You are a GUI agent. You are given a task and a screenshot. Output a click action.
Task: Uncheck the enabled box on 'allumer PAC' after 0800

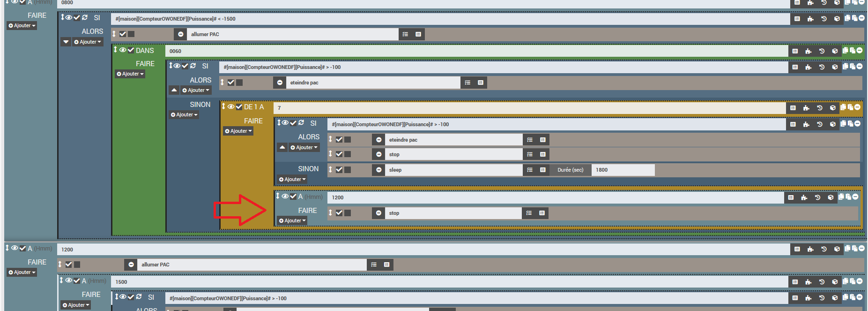coord(123,34)
